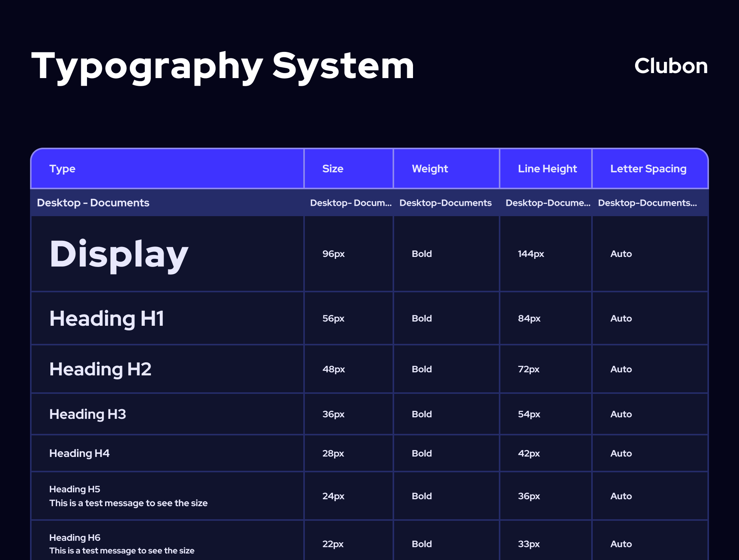Click the Heading H4 sample text

[x=79, y=453]
